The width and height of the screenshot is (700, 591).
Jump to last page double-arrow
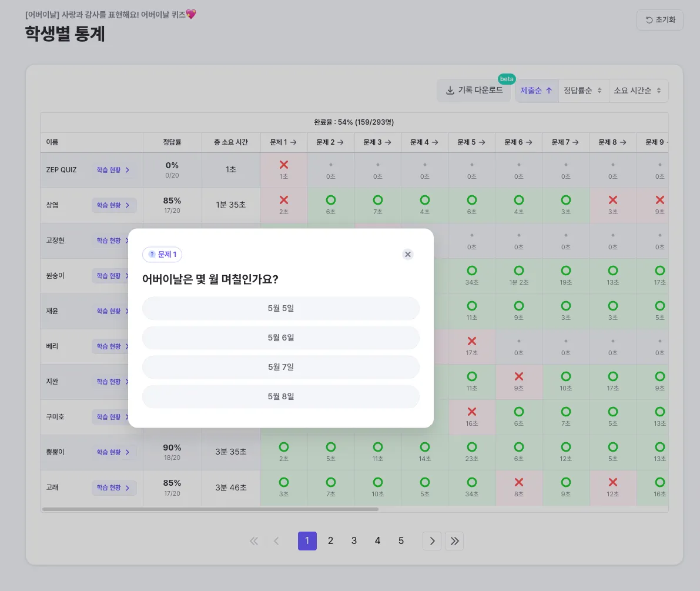click(x=454, y=541)
